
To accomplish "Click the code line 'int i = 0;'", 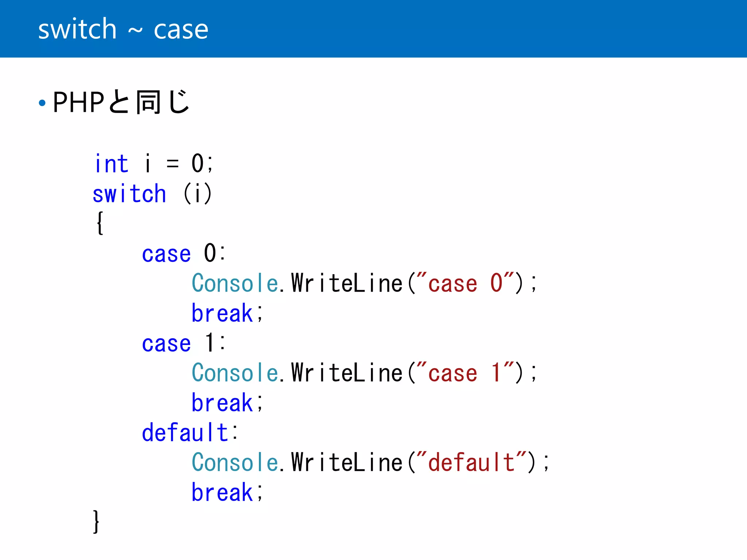I will tap(154, 163).
